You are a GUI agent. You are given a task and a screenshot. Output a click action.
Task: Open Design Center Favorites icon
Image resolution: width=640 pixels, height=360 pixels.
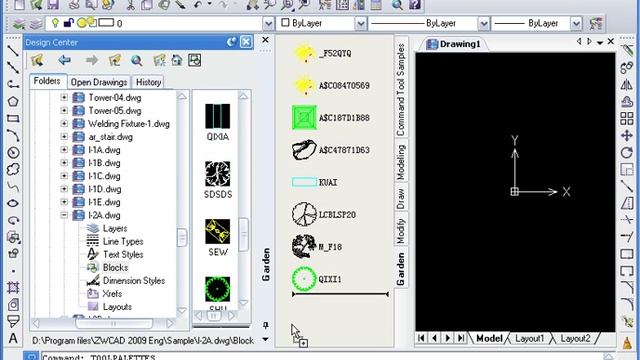click(159, 61)
